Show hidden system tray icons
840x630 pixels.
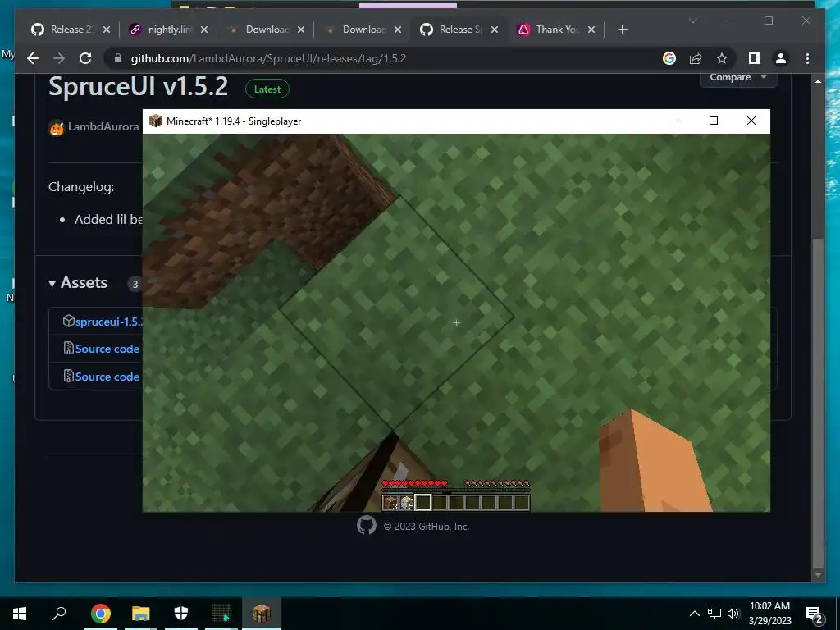click(694, 614)
